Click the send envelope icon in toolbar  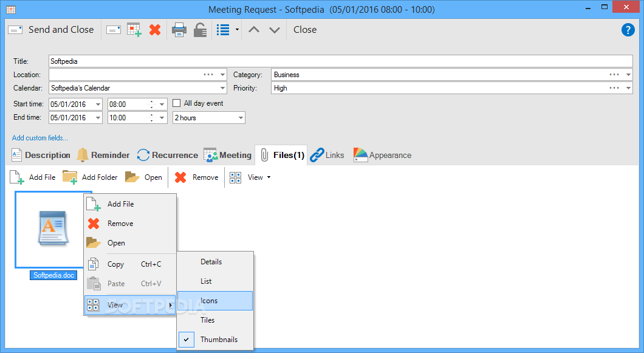[x=114, y=30]
